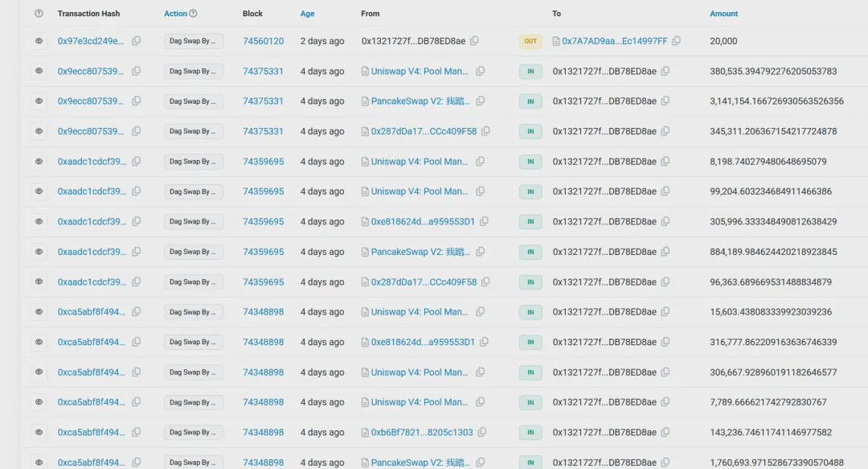Copy the hash in the 15,603.43 amount row

coord(136,311)
